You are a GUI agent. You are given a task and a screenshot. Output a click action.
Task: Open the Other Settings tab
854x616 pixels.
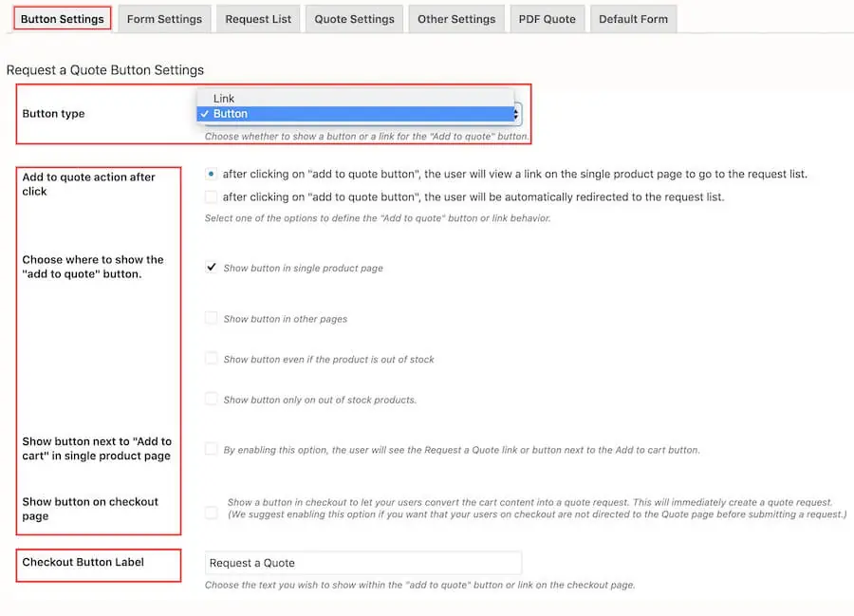point(456,19)
